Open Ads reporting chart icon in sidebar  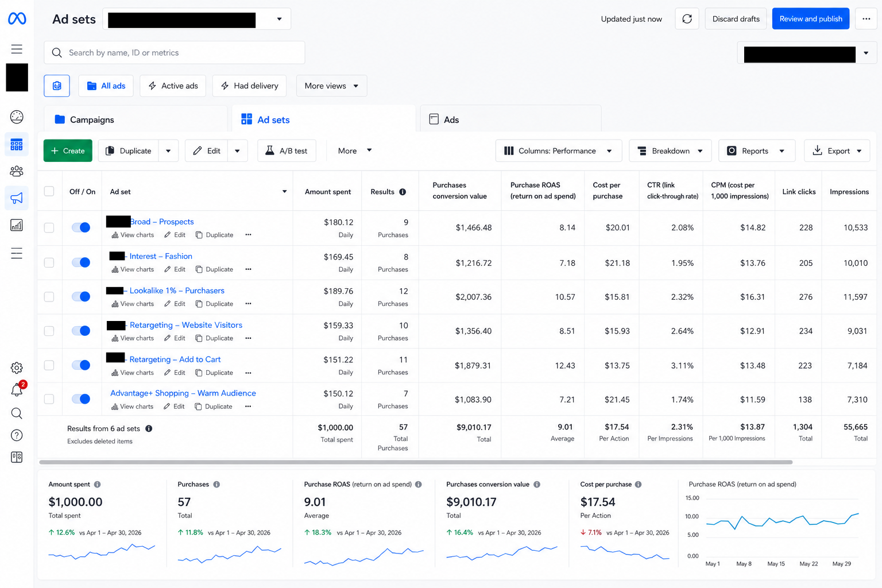[x=17, y=225]
